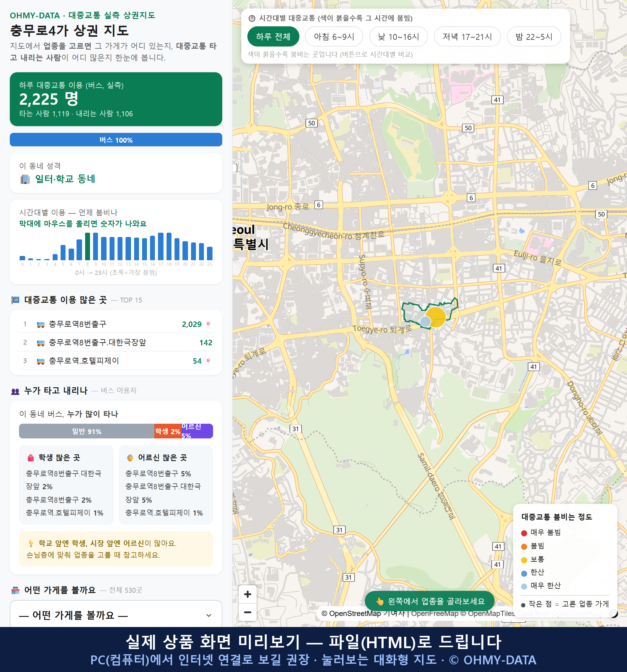Click the elderly icon in 어르신 많은 곳 card
The image size is (627, 672).
pyautogui.click(x=130, y=458)
